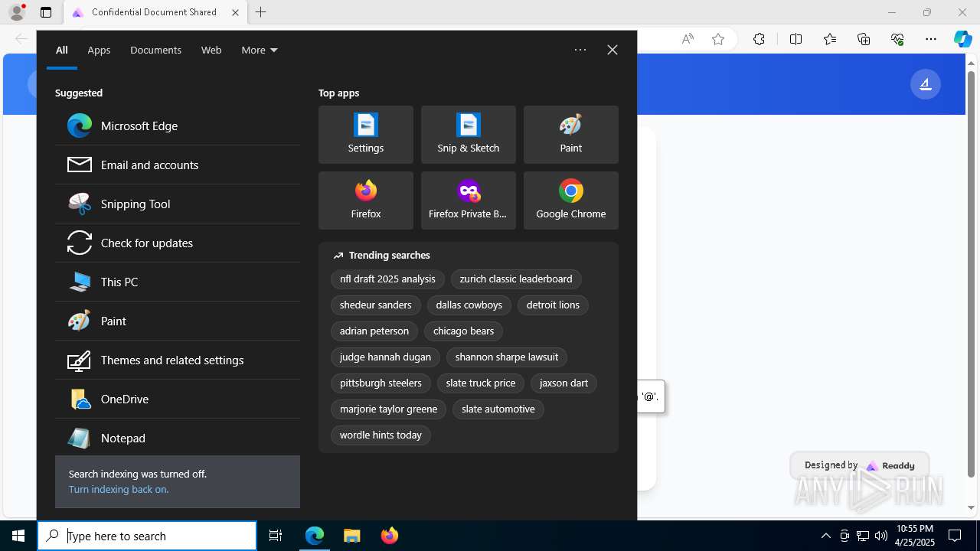The width and height of the screenshot is (980, 551).
Task: Open Snip & Sketch top app tile
Action: (x=469, y=135)
